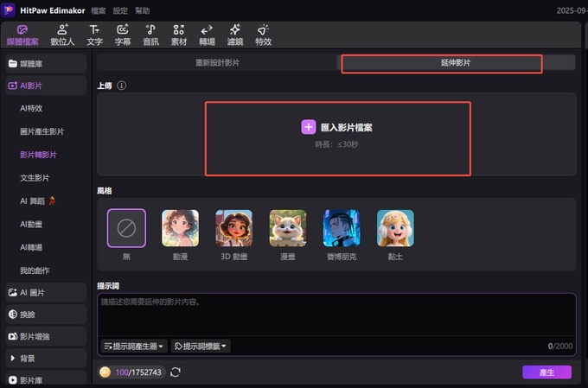Open the 音訊 audio panel icon
Image resolution: width=588 pixels, height=388 pixels.
[150, 34]
